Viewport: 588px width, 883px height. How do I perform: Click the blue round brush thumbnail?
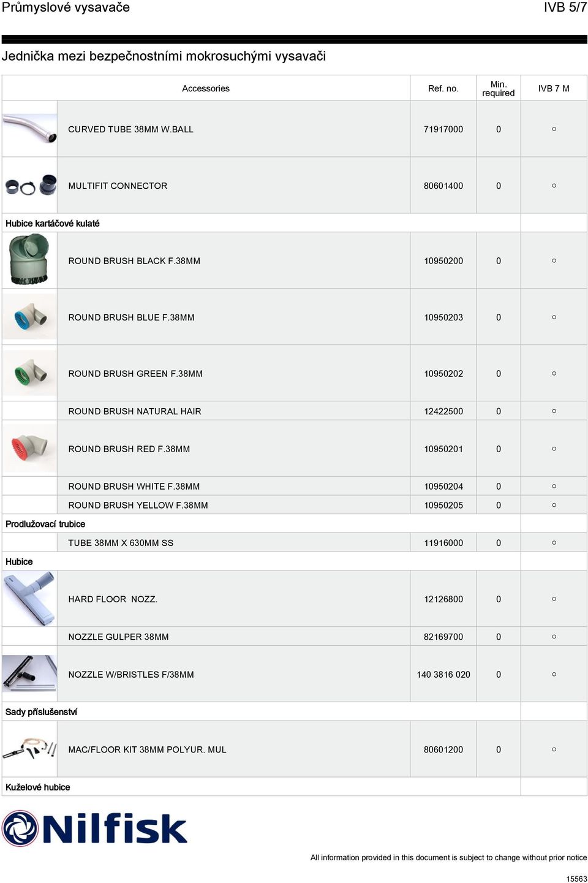[29, 317]
